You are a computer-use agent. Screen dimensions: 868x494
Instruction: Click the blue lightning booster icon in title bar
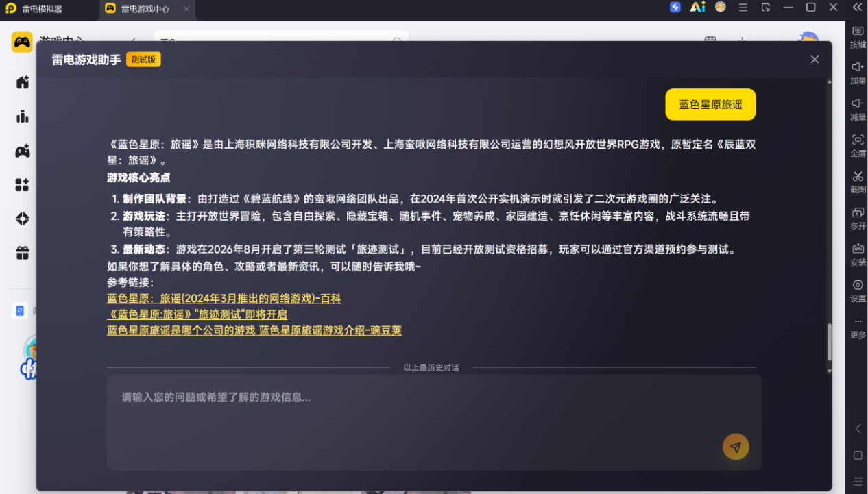click(x=675, y=8)
